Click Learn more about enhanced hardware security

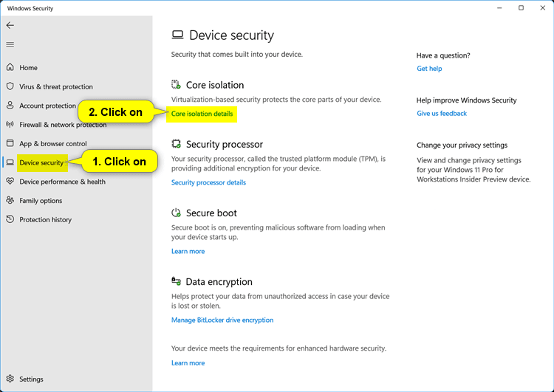point(188,363)
